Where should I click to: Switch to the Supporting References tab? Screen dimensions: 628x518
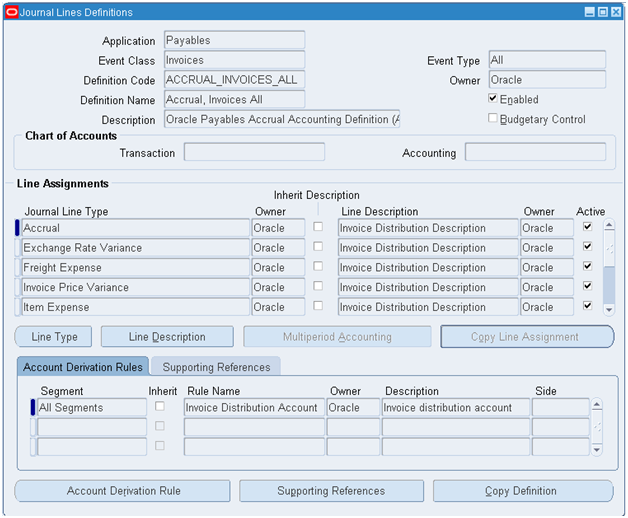(x=216, y=367)
